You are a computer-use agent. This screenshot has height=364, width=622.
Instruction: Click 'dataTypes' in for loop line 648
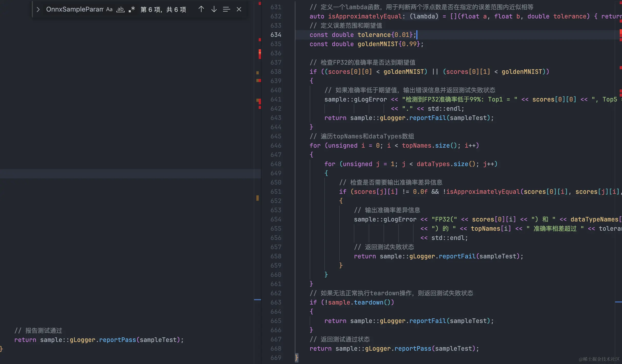(x=433, y=164)
